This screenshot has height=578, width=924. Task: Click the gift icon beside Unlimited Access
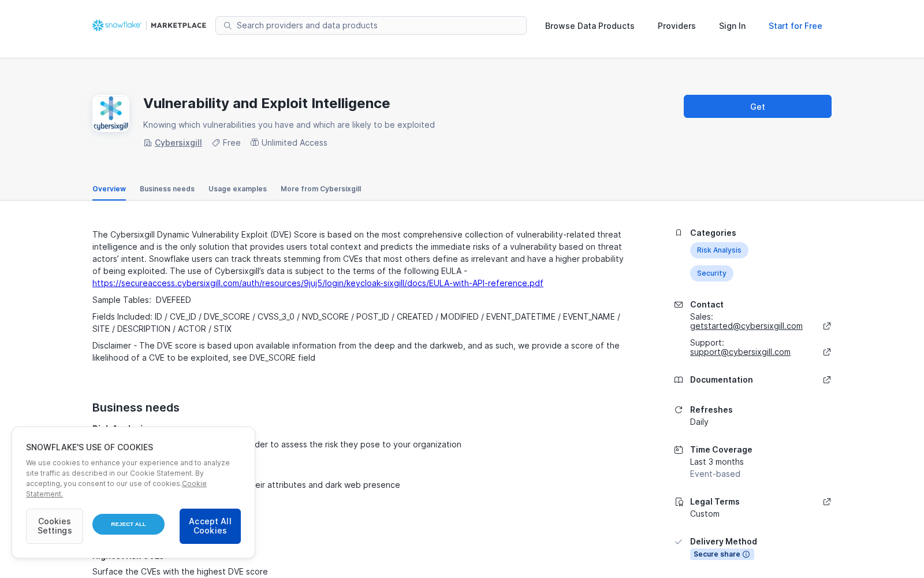pos(255,142)
